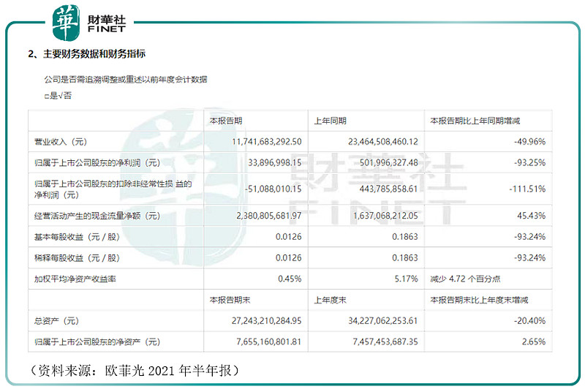Select row label 归属于上市公司股东的净利润（元）
This screenshot has height=392, width=585.
(97, 163)
